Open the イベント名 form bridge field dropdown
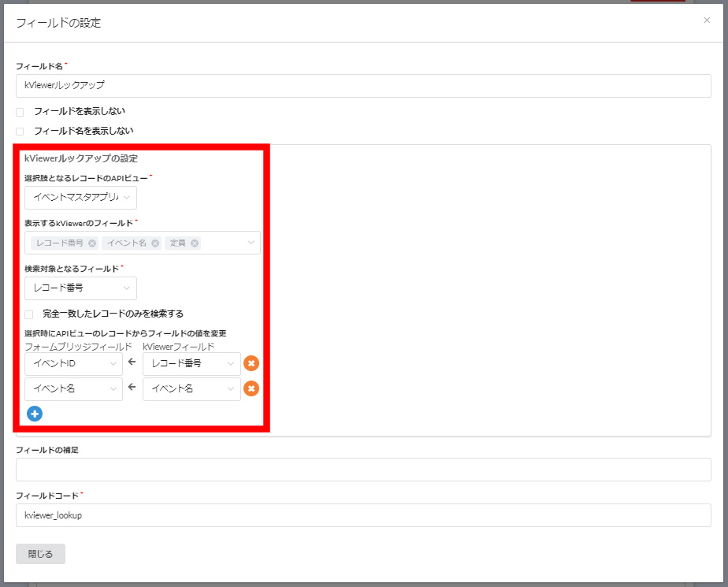 click(73, 388)
